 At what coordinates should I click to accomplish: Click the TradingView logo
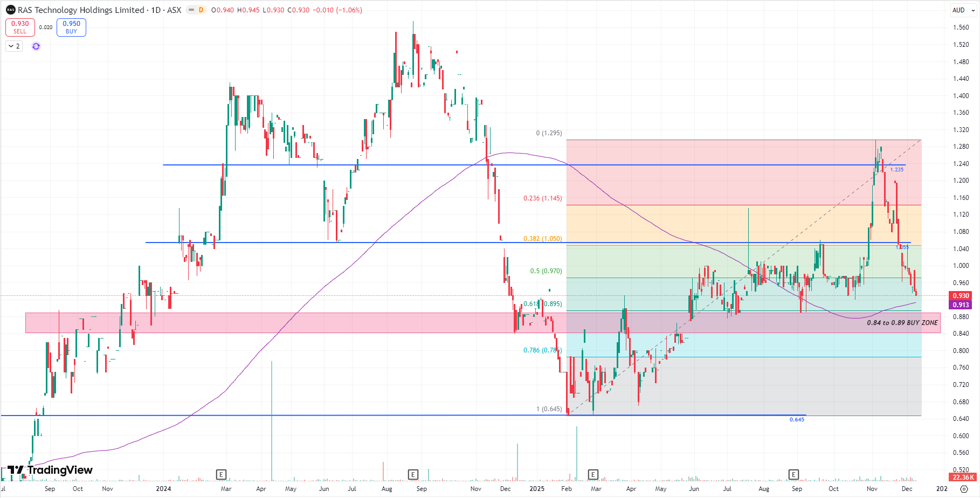[50, 470]
